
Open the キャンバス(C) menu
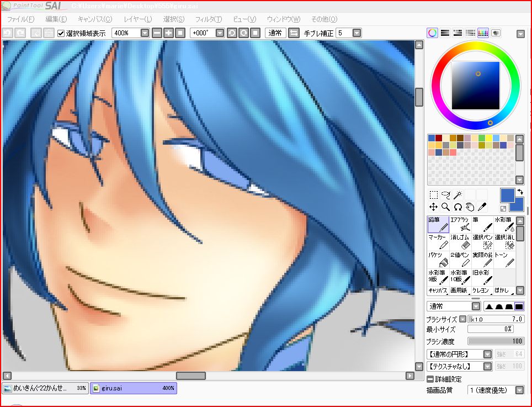click(95, 19)
